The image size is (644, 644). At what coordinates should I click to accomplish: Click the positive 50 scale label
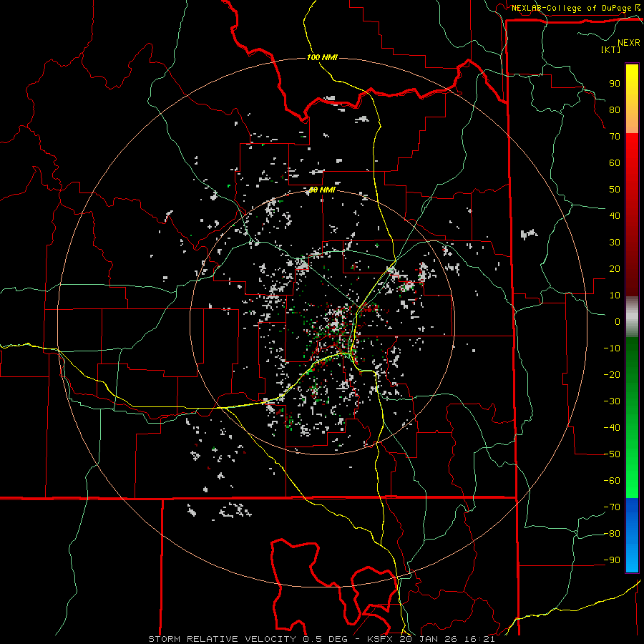click(x=615, y=190)
